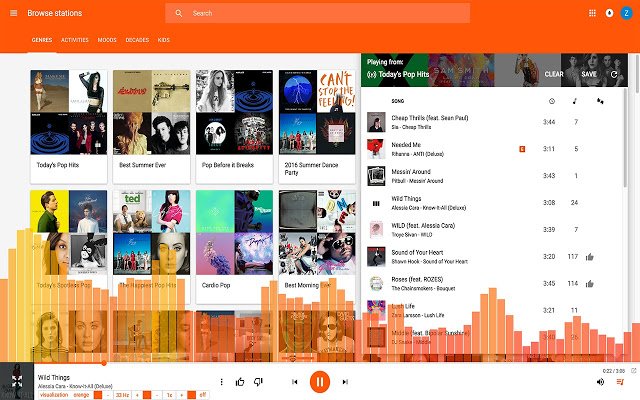
Task: Click the SAVE queue button
Action: point(589,74)
